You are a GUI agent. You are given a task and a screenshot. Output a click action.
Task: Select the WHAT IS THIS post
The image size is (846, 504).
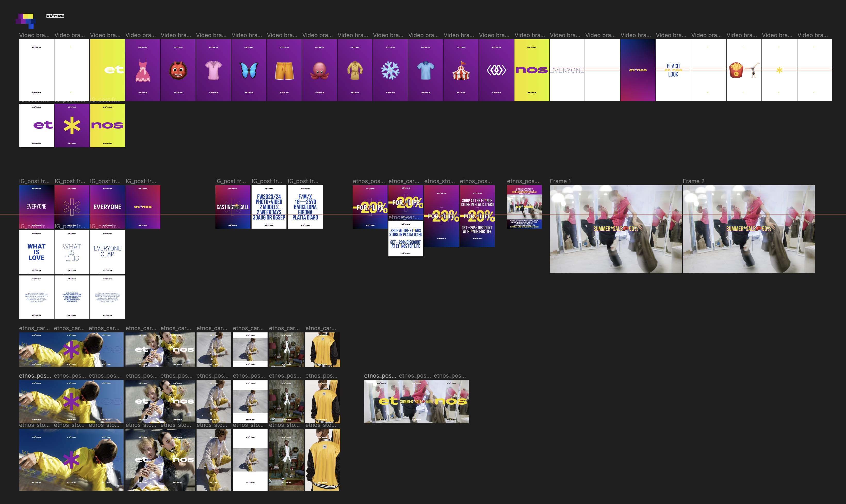pos(72,252)
